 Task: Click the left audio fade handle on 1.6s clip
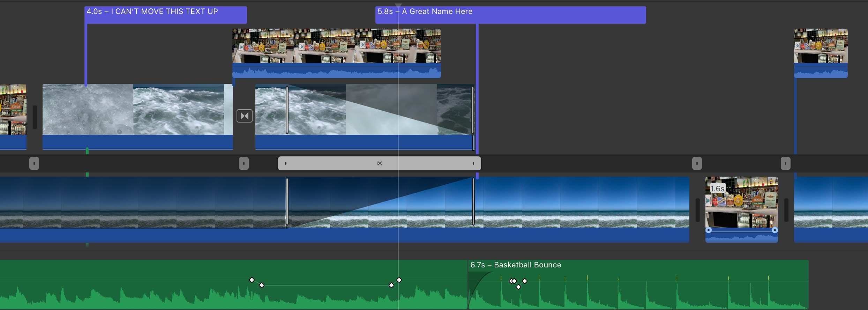click(x=709, y=230)
